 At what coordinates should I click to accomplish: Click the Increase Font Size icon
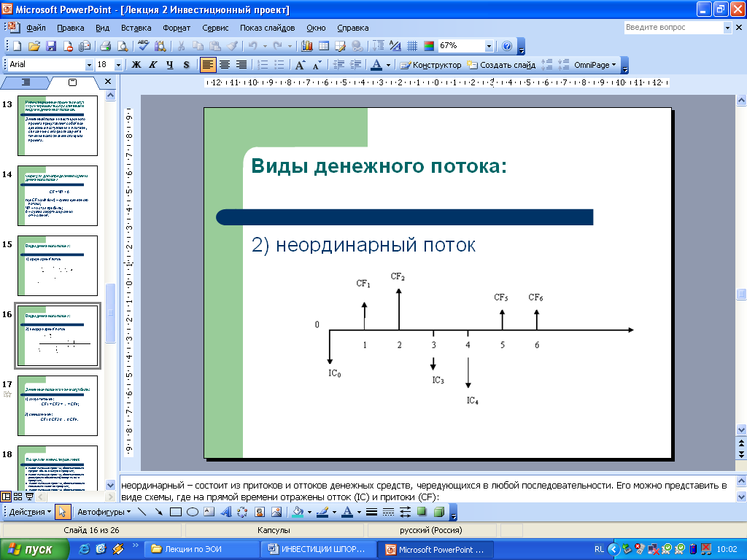tap(300, 65)
